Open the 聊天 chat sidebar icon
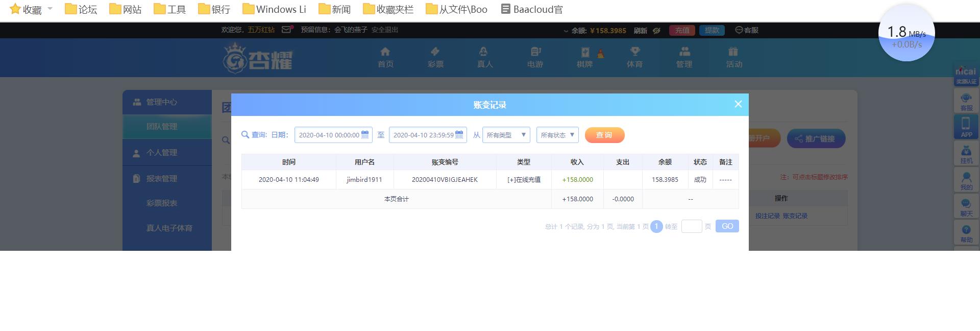This screenshot has height=331, width=980. [x=966, y=207]
